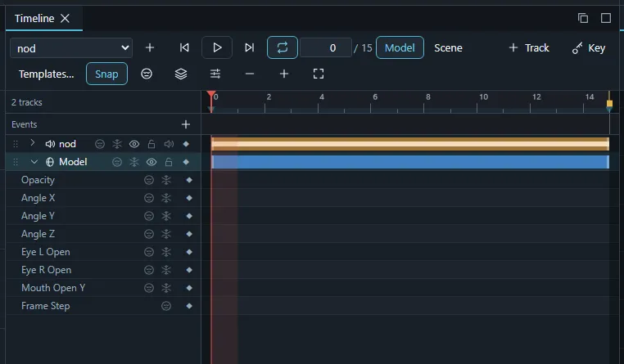The image size is (624, 364).
Task: Select the Mouth Open Y parameter row
Action: [103, 288]
